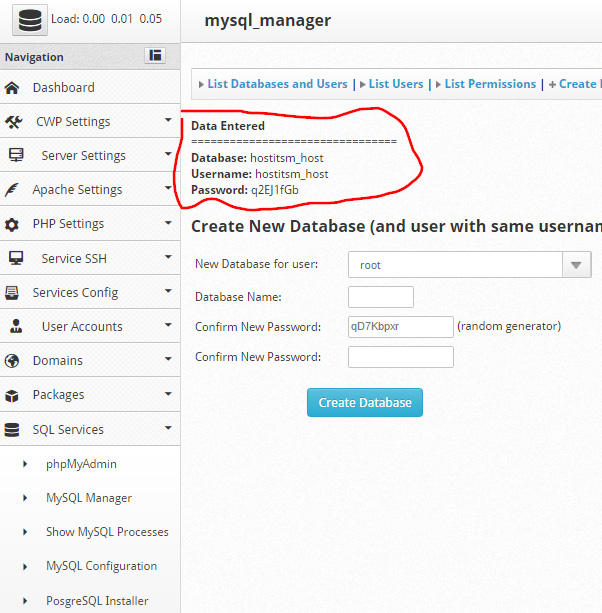Viewport: 602px width, 613px height.
Task: Open the New Database for user dropdown
Action: pyautogui.click(x=576, y=265)
